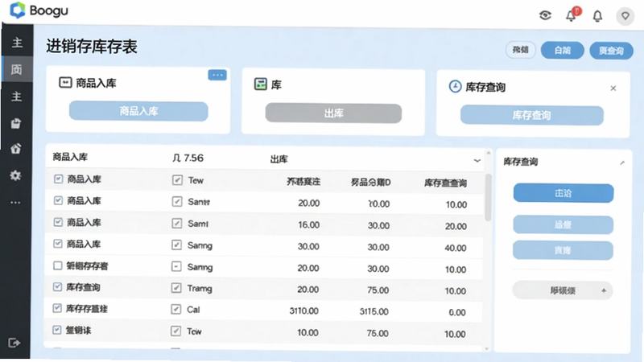
Task: Toggle the last row left checkbox
Action: click(x=56, y=330)
